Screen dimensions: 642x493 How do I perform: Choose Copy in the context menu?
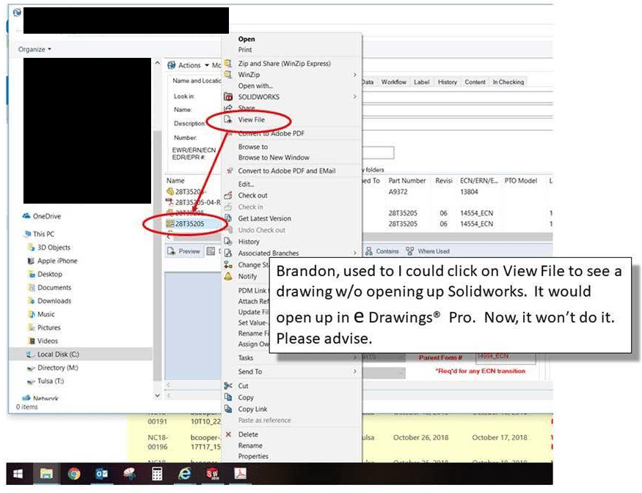[x=246, y=398]
